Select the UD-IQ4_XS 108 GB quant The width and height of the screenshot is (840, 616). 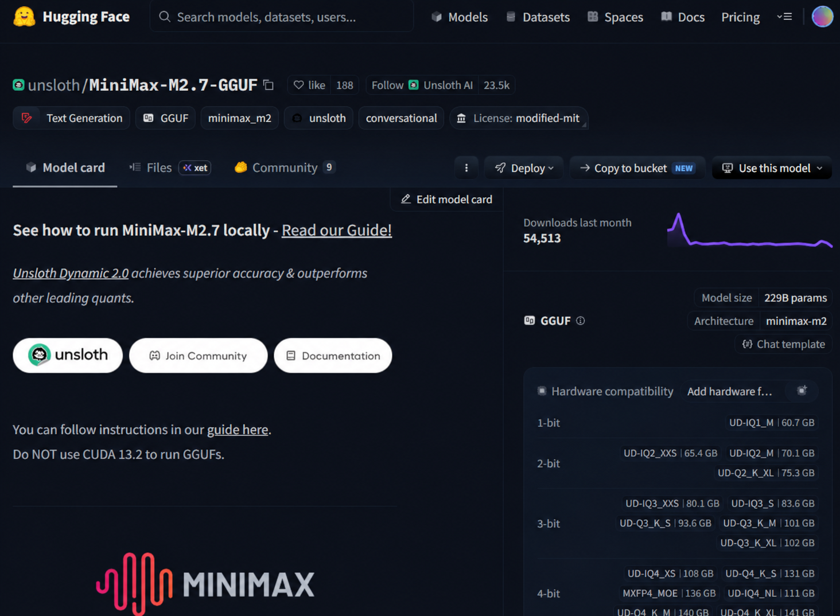point(670,574)
